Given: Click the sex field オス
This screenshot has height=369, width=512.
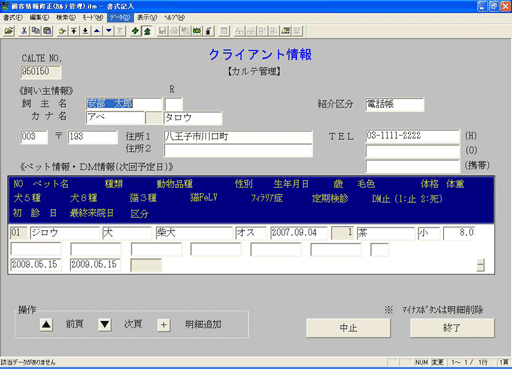Looking at the screenshot, I should [251, 233].
